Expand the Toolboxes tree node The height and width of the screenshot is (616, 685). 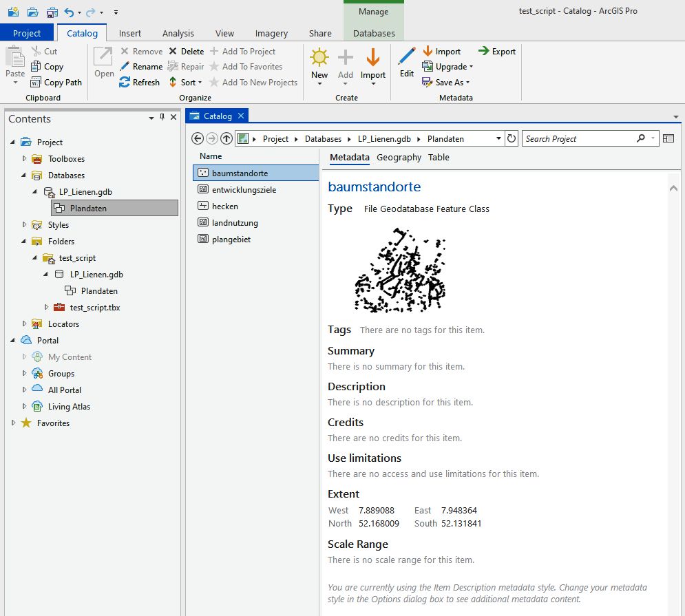pos(25,159)
